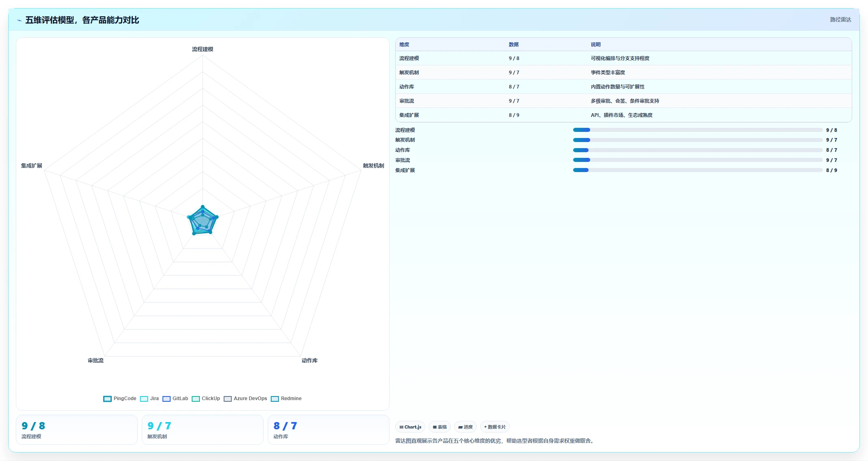Click the 审批流 progress bar
This screenshot has height=461, width=868.
(698, 160)
